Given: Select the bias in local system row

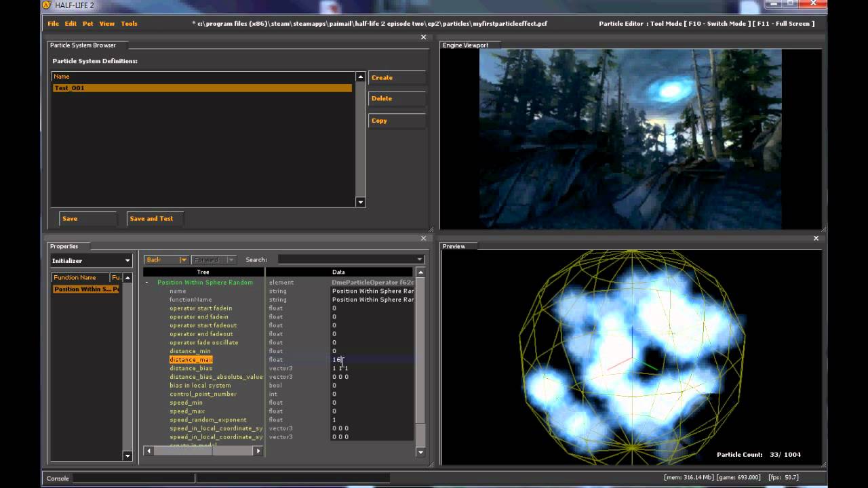Looking at the screenshot, I should 200,385.
